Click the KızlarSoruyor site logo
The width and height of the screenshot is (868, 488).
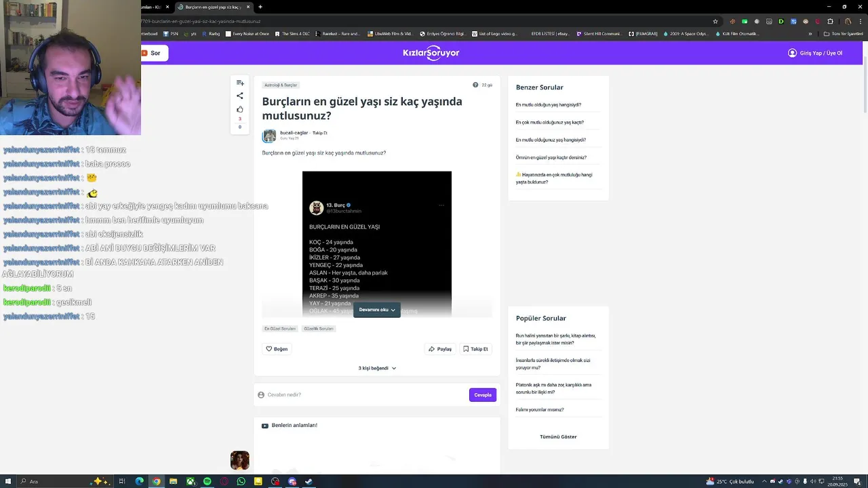point(431,53)
